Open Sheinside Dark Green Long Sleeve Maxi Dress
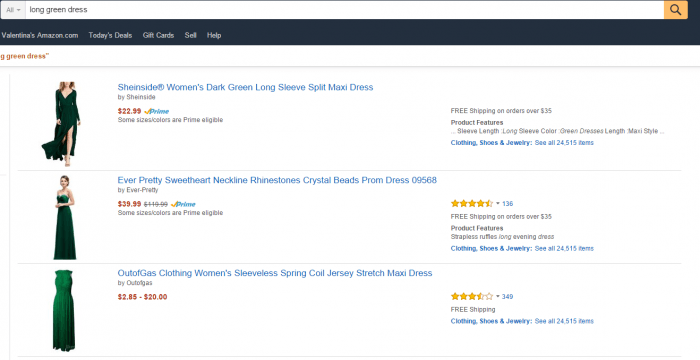The image size is (700, 360). click(245, 87)
